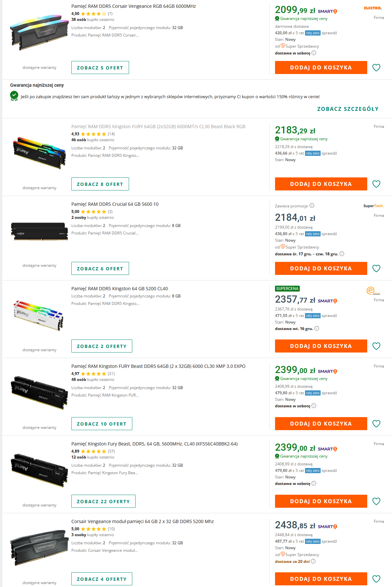
Task: Open Crucial 64 GB 5600 10 product title
Action: 115,204
